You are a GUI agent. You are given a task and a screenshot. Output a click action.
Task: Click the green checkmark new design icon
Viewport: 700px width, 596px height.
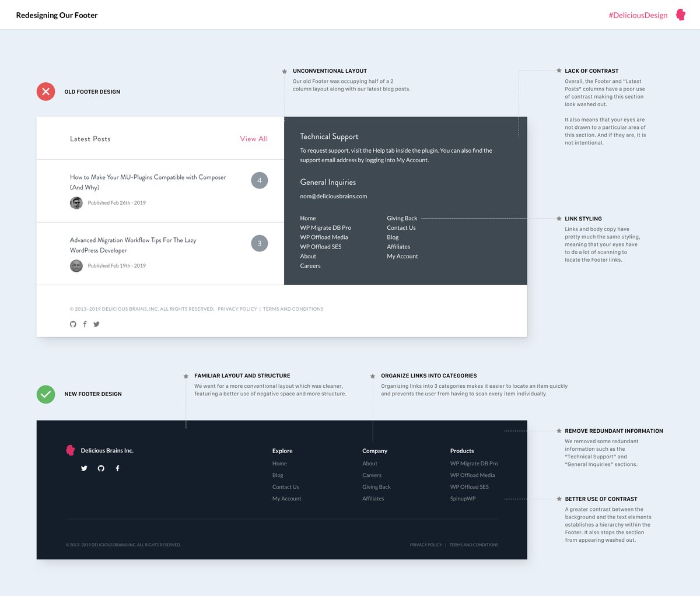(x=46, y=394)
